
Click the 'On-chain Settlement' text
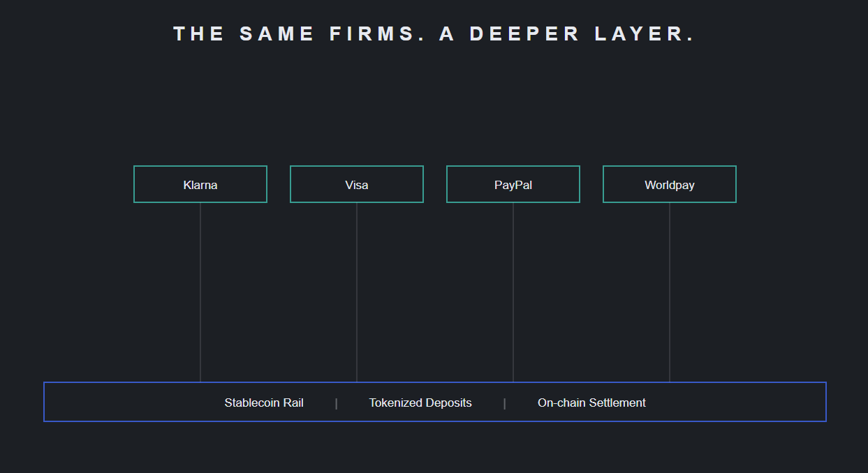591,403
